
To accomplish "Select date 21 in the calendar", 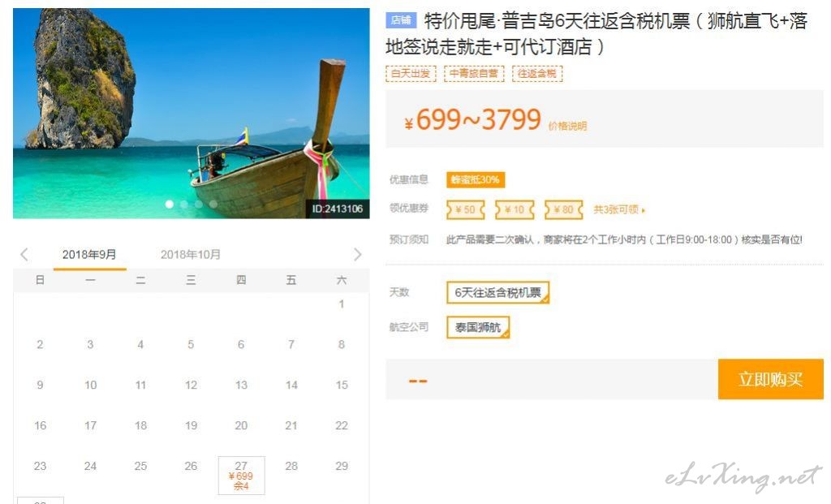I will click(x=291, y=425).
